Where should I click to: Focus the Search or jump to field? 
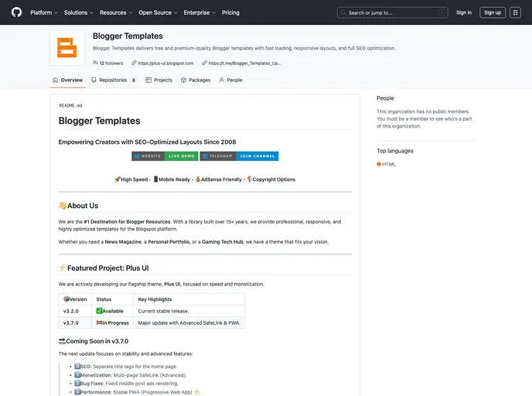coord(392,12)
